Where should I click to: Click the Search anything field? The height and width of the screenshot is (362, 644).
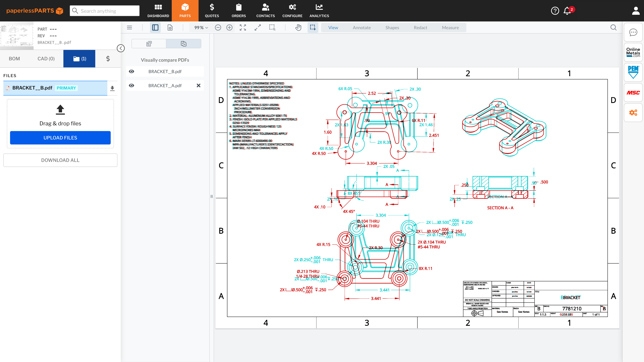[x=104, y=11]
